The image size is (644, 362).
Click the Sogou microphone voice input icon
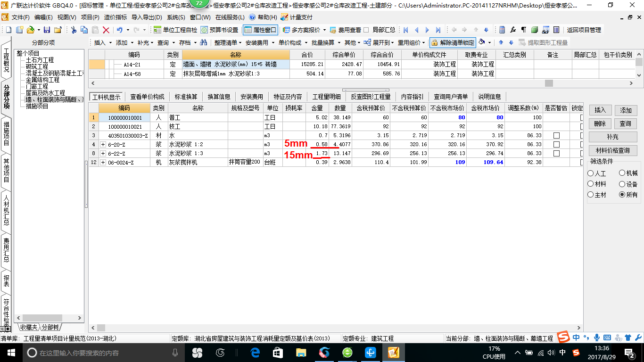click(x=596, y=337)
